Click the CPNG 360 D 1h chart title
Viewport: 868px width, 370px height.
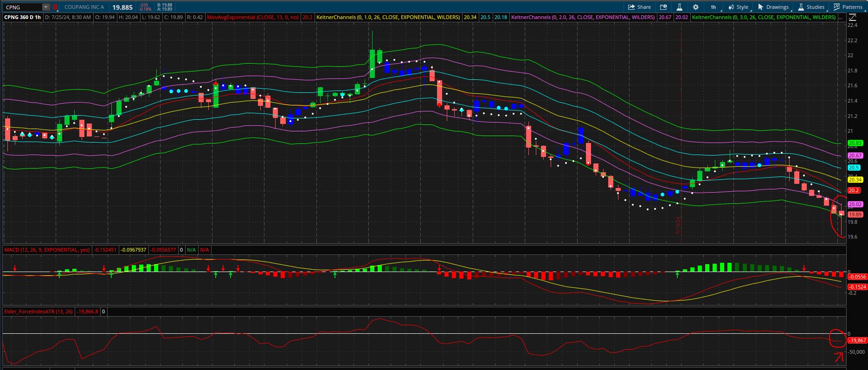22,17
